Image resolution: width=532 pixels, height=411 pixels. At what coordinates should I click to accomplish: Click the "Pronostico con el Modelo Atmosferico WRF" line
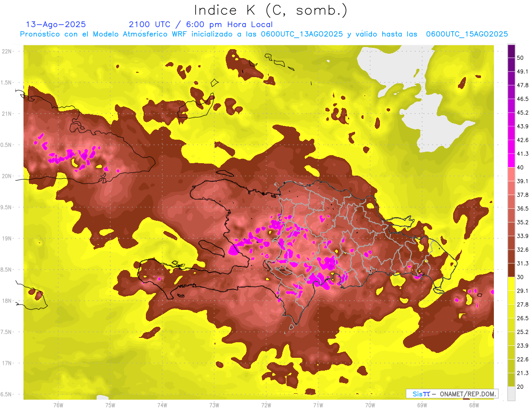(264, 34)
